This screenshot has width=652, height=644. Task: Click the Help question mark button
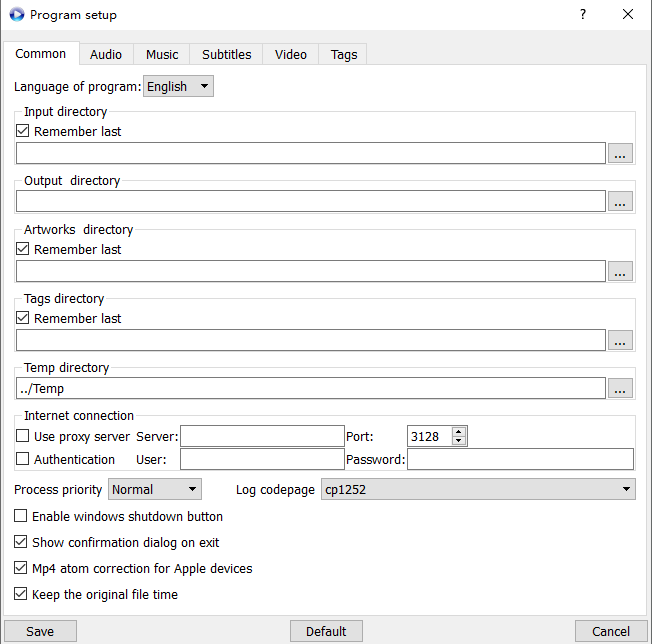[583, 15]
